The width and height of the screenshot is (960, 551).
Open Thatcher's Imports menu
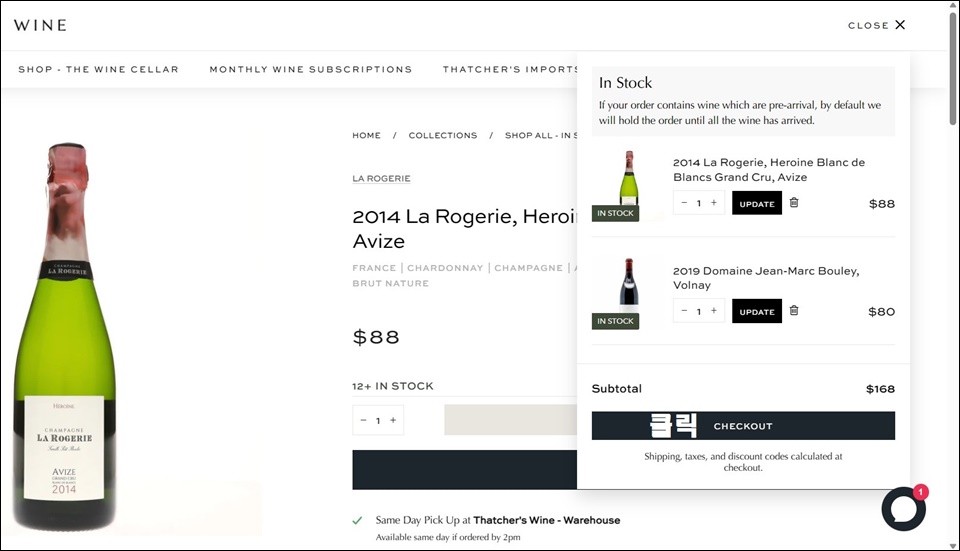(x=510, y=69)
